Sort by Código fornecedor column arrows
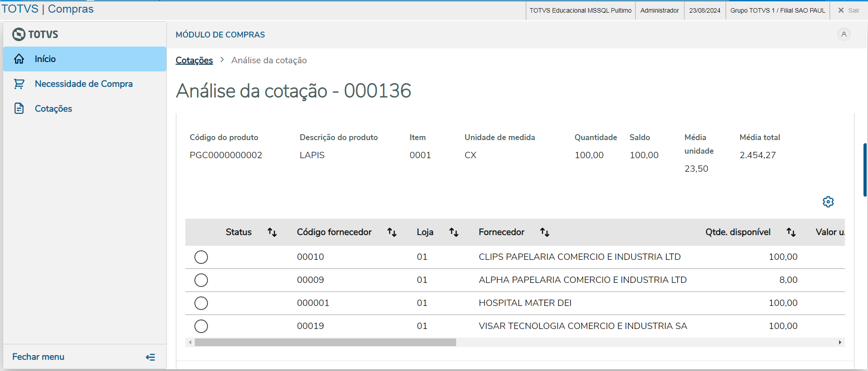Viewport: 868px width, 371px height. pyautogui.click(x=392, y=232)
